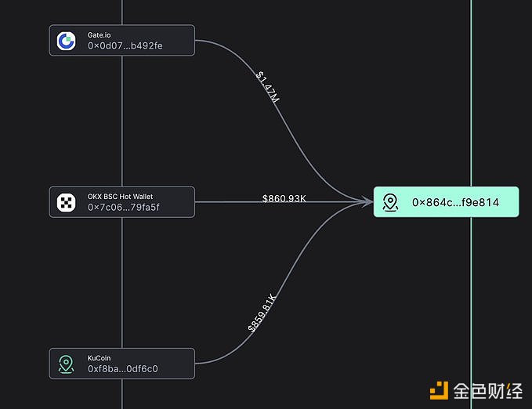532x409 pixels.
Task: Click the $859.81K transfer amount label
Action: [x=262, y=313]
